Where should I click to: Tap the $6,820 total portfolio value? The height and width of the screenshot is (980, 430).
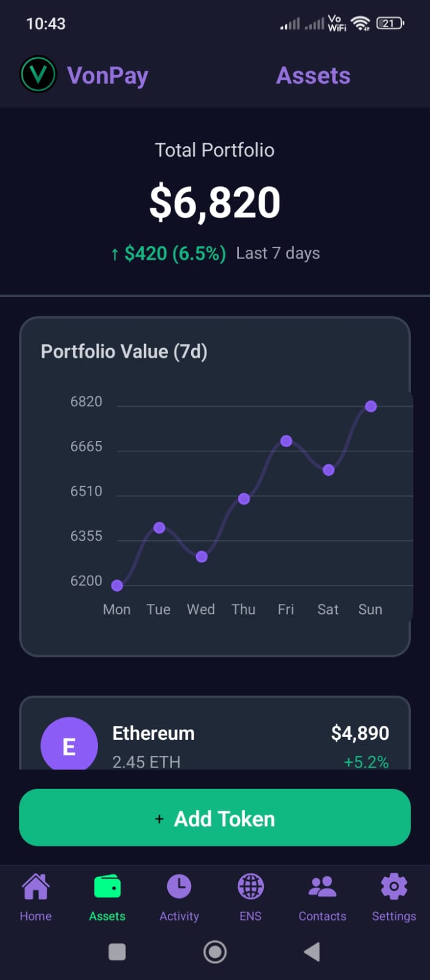(215, 203)
